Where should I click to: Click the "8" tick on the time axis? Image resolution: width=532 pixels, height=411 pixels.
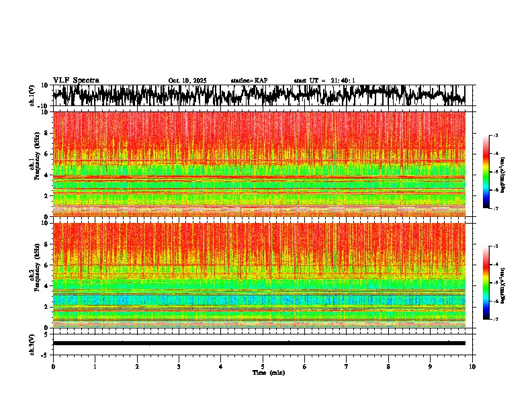coord(388,367)
